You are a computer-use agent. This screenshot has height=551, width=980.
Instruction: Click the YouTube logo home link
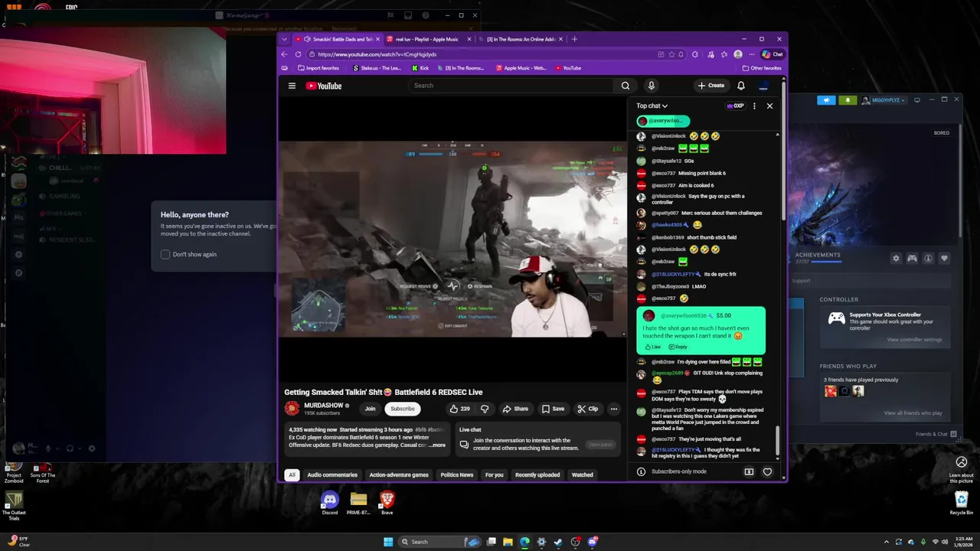pos(324,86)
